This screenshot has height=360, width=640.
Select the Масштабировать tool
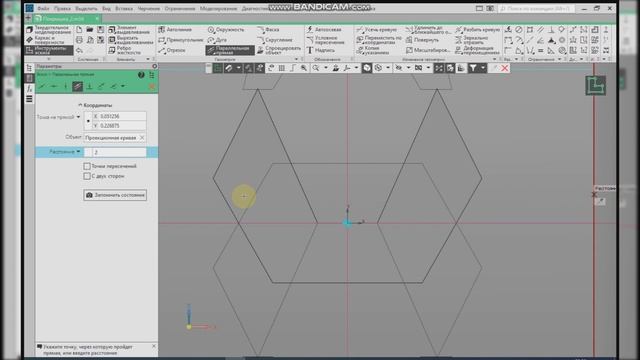428,50
